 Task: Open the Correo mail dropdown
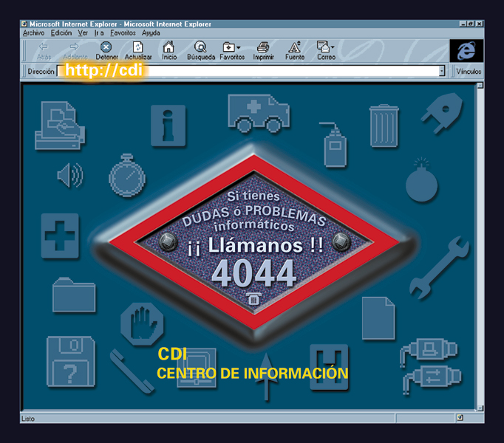coord(326,50)
